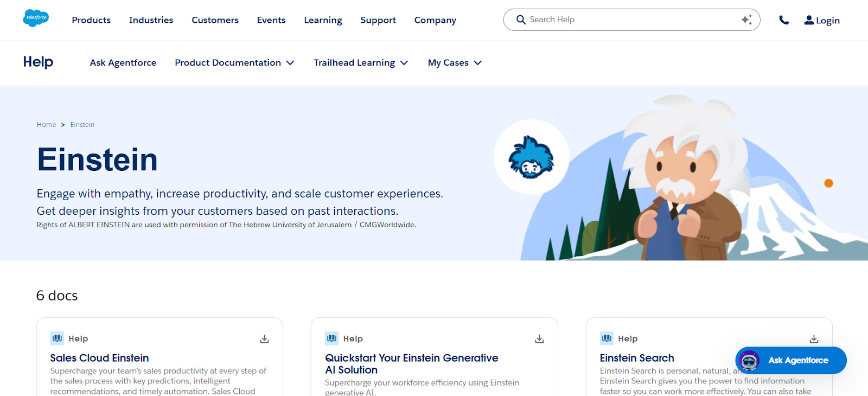Click the phone contact icon
The height and width of the screenshot is (396, 868).
(784, 20)
